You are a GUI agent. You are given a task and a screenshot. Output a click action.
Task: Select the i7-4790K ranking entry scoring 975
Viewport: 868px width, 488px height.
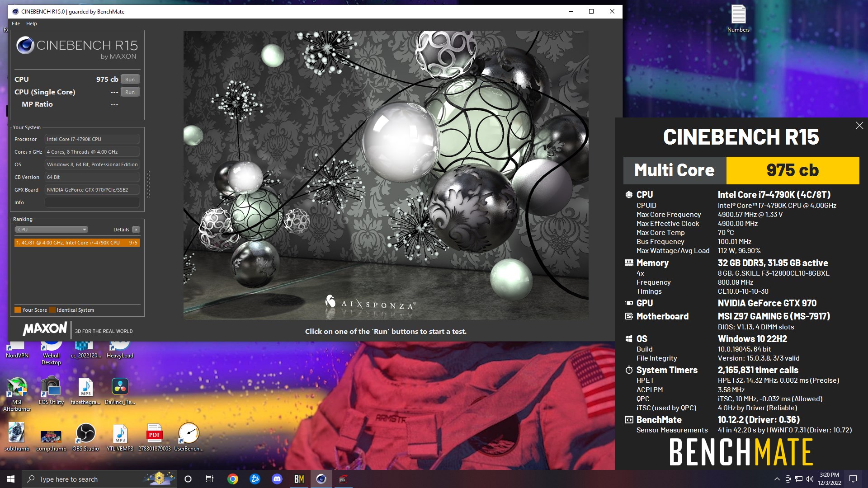click(x=77, y=243)
